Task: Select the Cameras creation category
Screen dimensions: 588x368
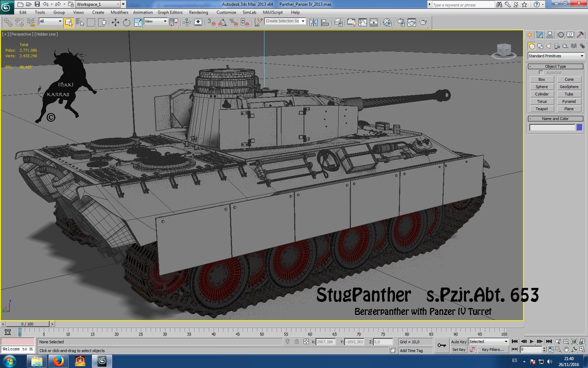Action: point(557,46)
